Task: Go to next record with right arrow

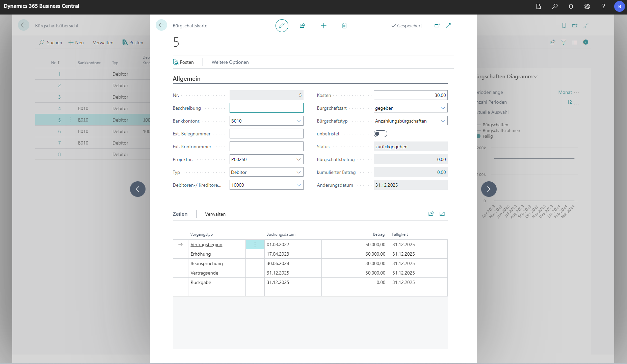Action: click(489, 189)
